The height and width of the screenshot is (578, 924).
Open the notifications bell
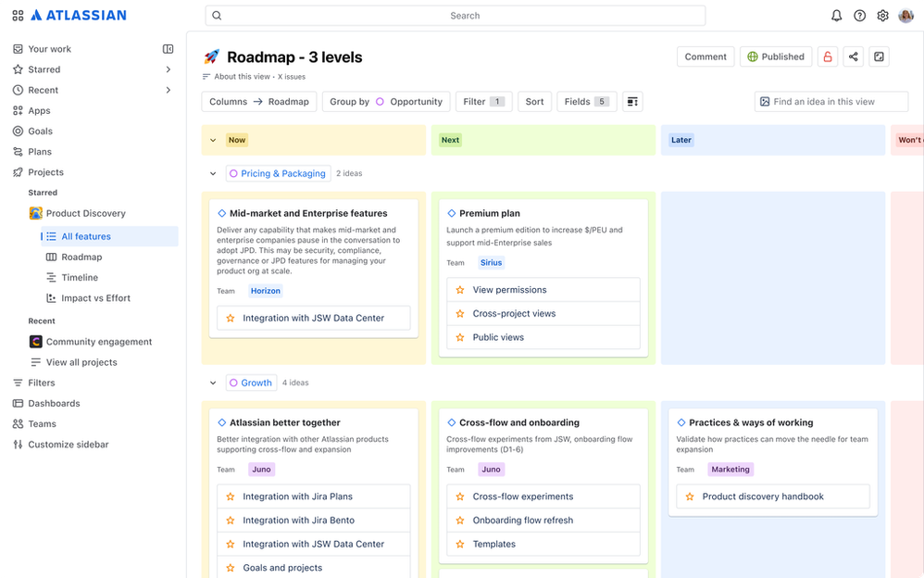point(836,16)
